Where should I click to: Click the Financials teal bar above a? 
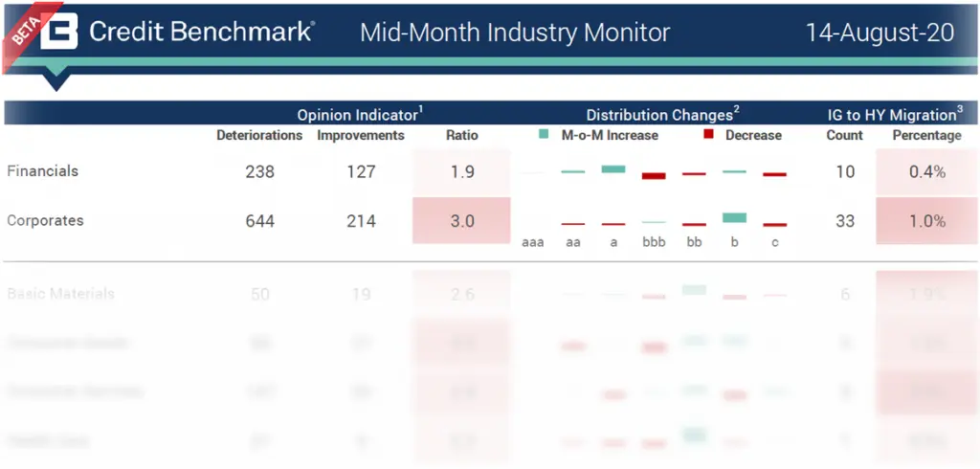pyautogui.click(x=613, y=168)
